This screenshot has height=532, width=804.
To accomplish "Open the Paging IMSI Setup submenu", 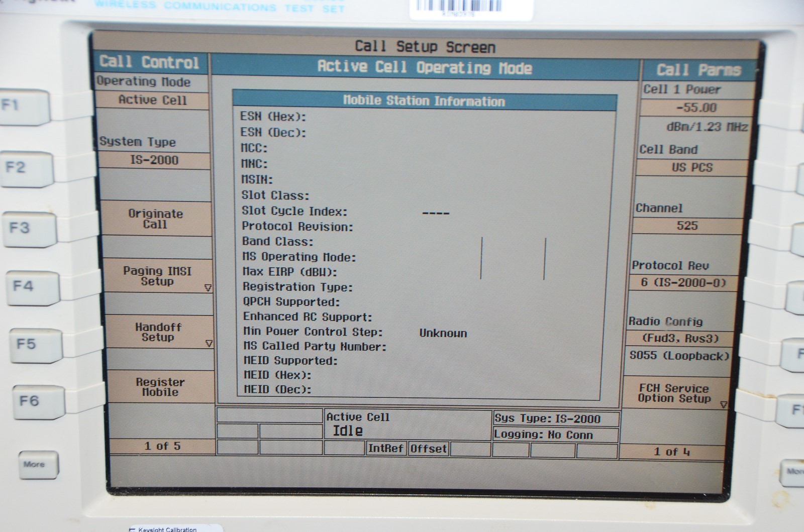I will tap(157, 276).
